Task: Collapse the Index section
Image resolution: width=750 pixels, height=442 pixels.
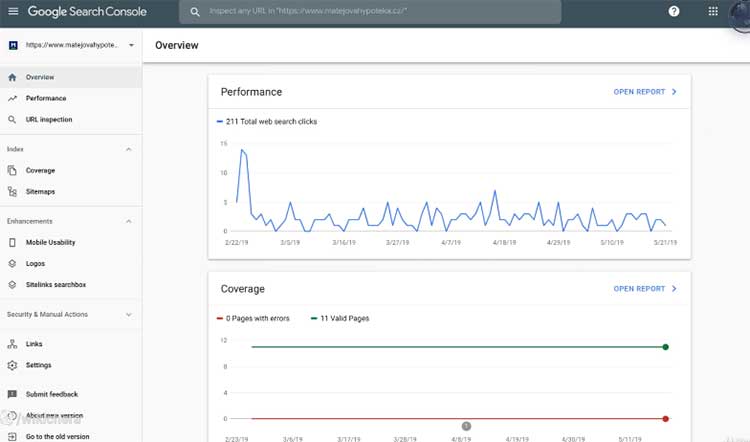Action: tap(128, 149)
